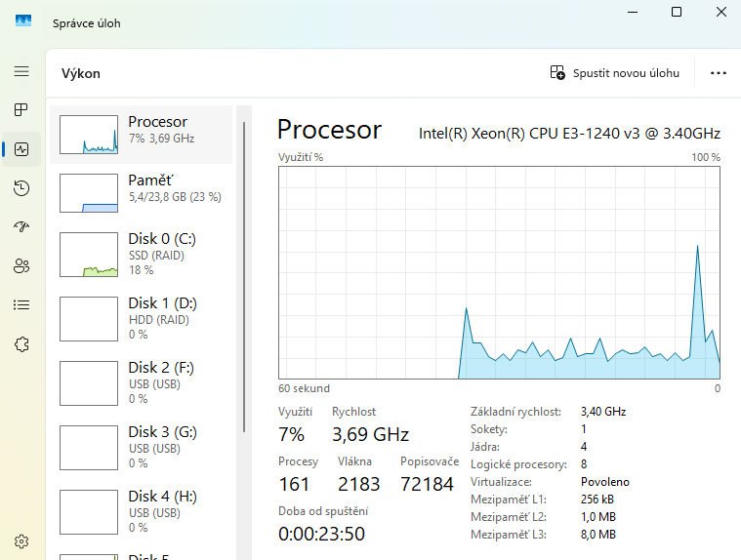Image resolution: width=741 pixels, height=560 pixels.
Task: Choose Disk 1 (D:) HDD entry
Action: (142, 318)
